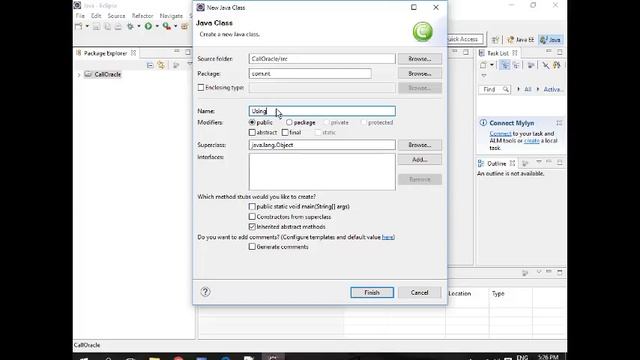This screenshot has width=640, height=360.
Task: Click the class Name input field
Action: [322, 111]
